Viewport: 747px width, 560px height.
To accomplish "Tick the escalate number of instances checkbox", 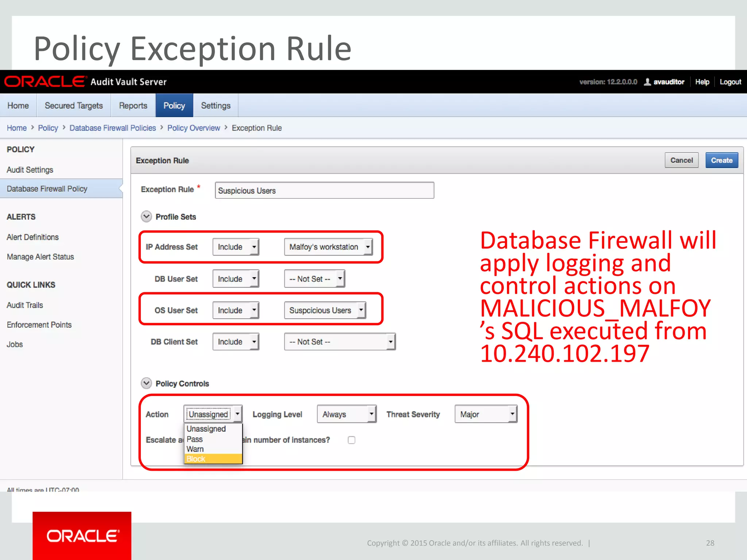I will [x=352, y=440].
